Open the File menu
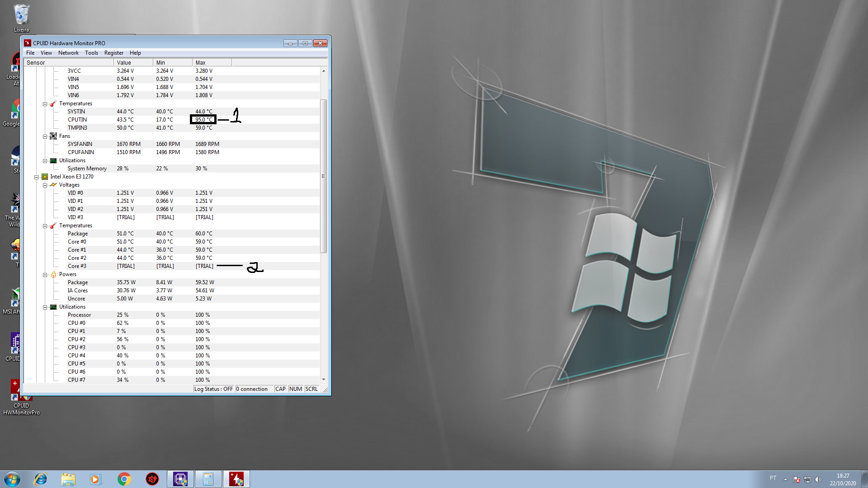The width and height of the screenshot is (868, 488). 30,53
